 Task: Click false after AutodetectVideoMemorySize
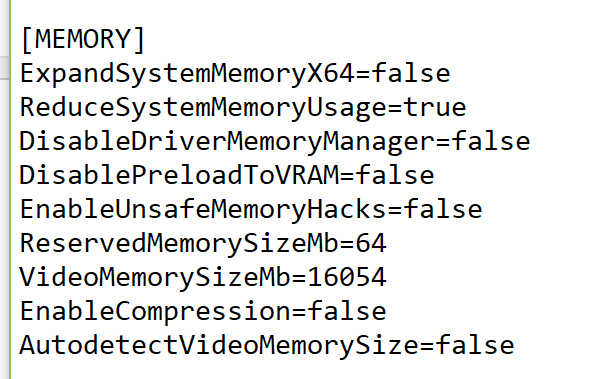475,345
